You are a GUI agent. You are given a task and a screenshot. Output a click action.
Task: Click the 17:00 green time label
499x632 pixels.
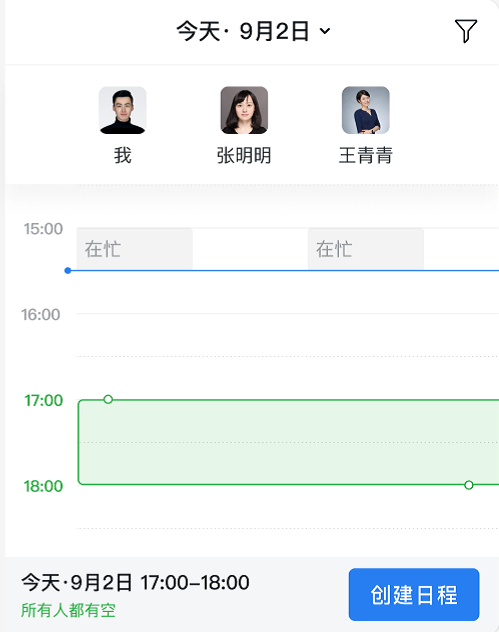(x=44, y=400)
